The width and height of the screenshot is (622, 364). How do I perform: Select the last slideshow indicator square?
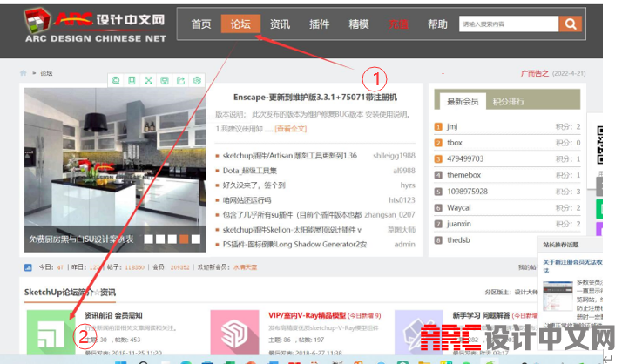196,239
